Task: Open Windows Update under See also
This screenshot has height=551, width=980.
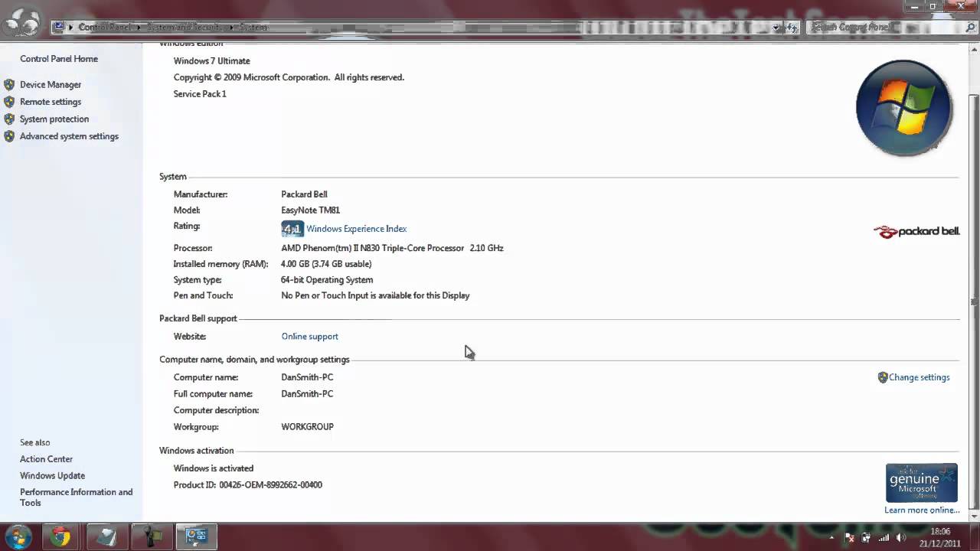Action: tap(52, 476)
